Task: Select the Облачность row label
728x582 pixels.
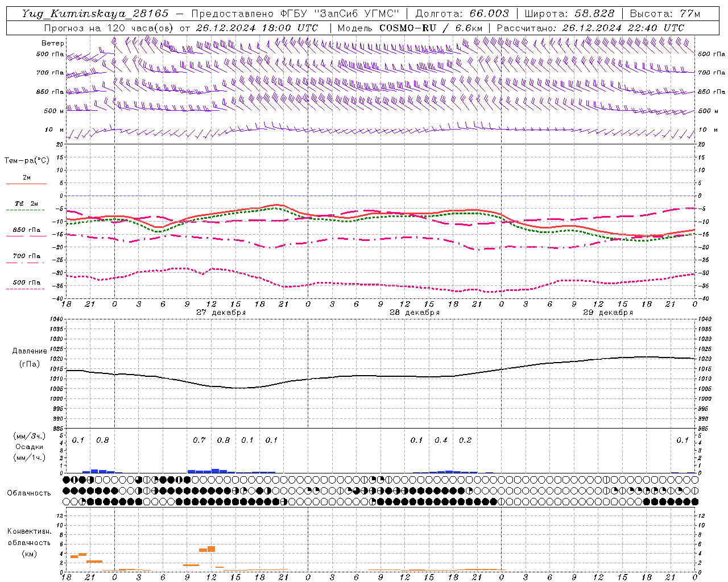Action: point(29,493)
